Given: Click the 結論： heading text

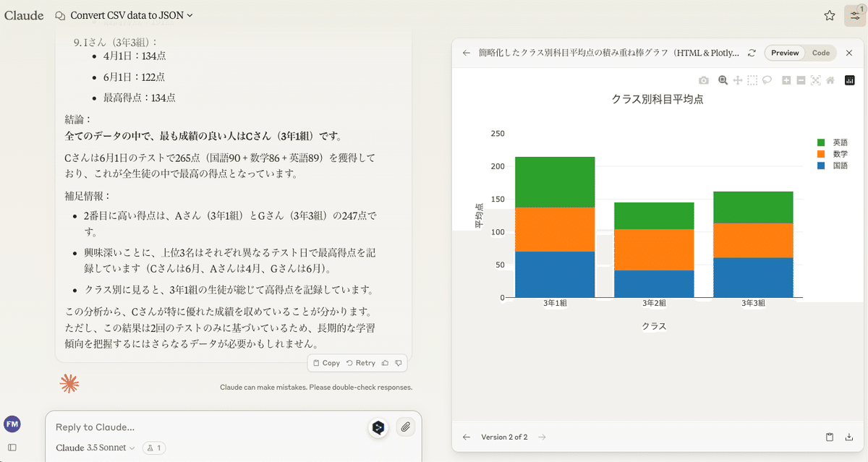Looking at the screenshot, I should tap(78, 119).
